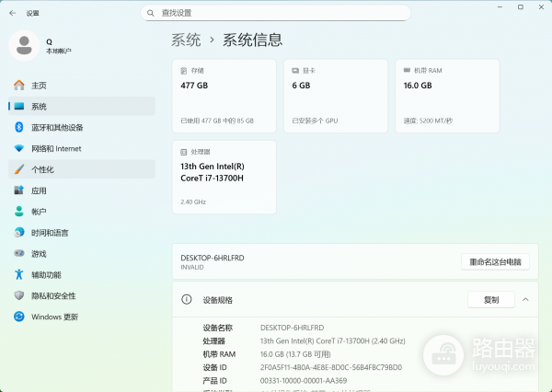This screenshot has height=392, width=552.
Task: Select 应用 sidebar label
Action: tap(39, 190)
